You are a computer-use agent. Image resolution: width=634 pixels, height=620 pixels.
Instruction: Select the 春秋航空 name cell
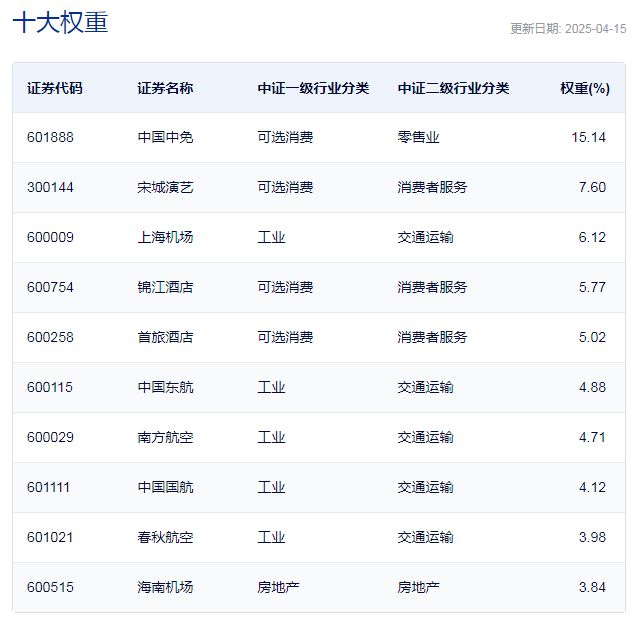165,537
